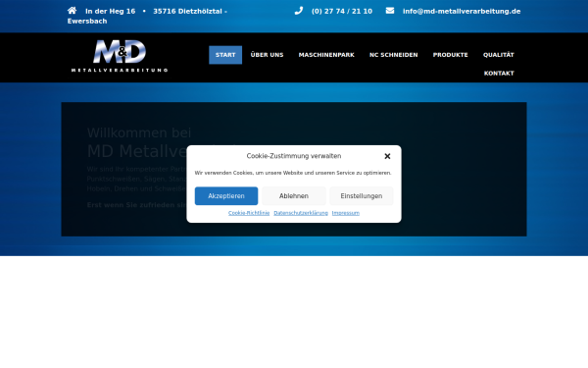Click the heading Cookie-Zustimmung verwalten
588x368 pixels.
pos(294,156)
